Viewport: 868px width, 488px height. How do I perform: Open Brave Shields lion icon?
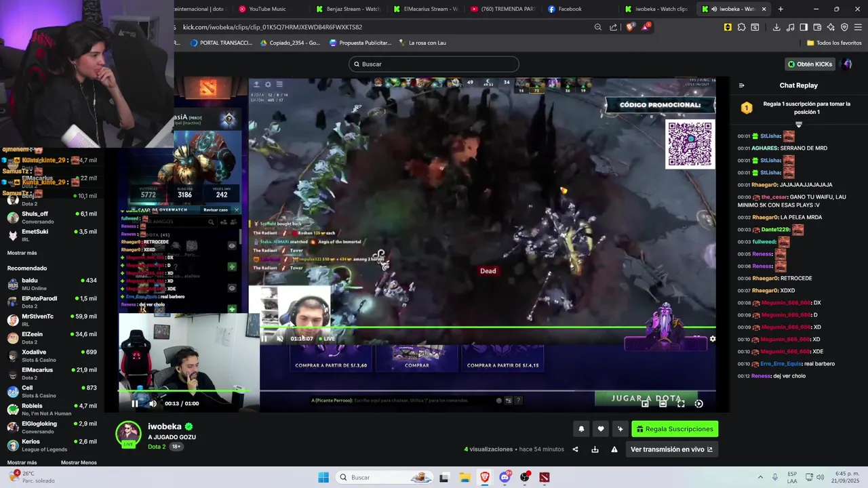point(629,27)
